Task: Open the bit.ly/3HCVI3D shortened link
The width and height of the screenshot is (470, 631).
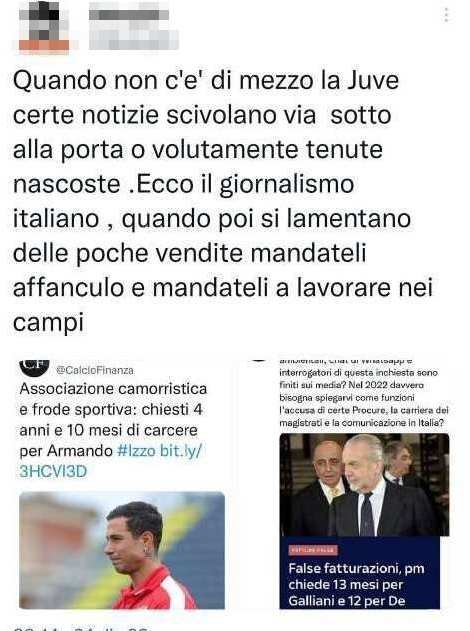Action: (110, 461)
